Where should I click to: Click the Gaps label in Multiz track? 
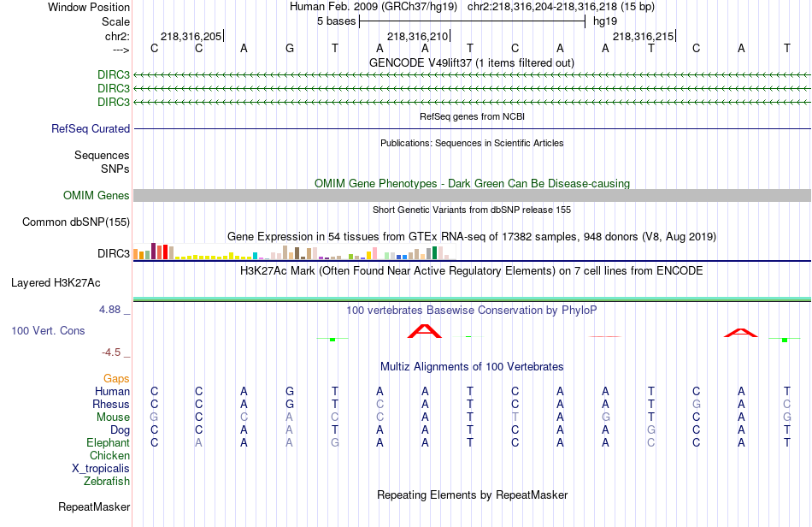[116, 379]
